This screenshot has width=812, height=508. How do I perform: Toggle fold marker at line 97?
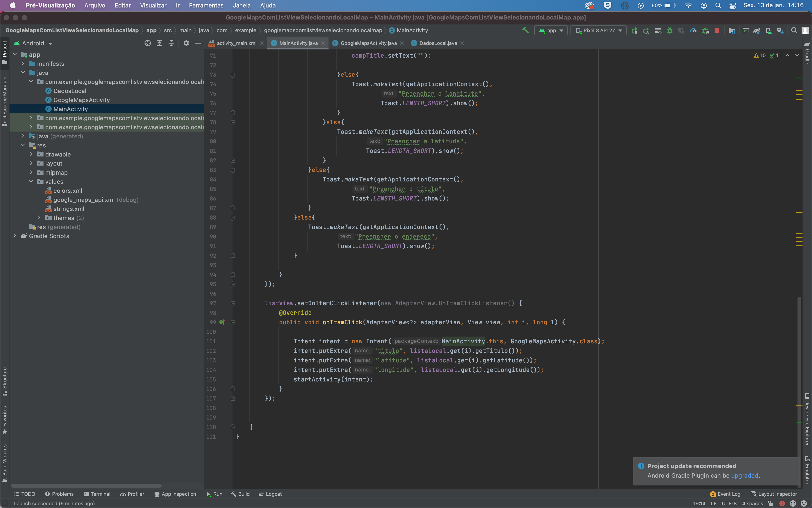click(233, 303)
